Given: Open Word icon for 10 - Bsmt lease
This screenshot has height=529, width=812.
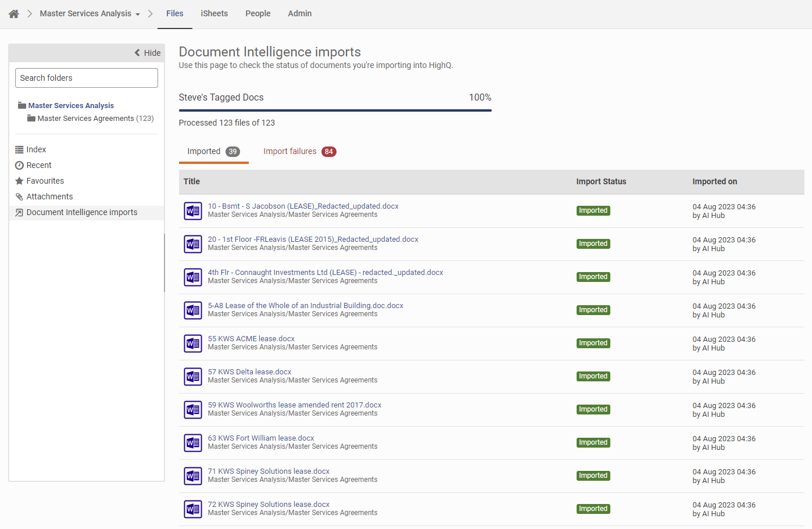Looking at the screenshot, I should coord(193,210).
